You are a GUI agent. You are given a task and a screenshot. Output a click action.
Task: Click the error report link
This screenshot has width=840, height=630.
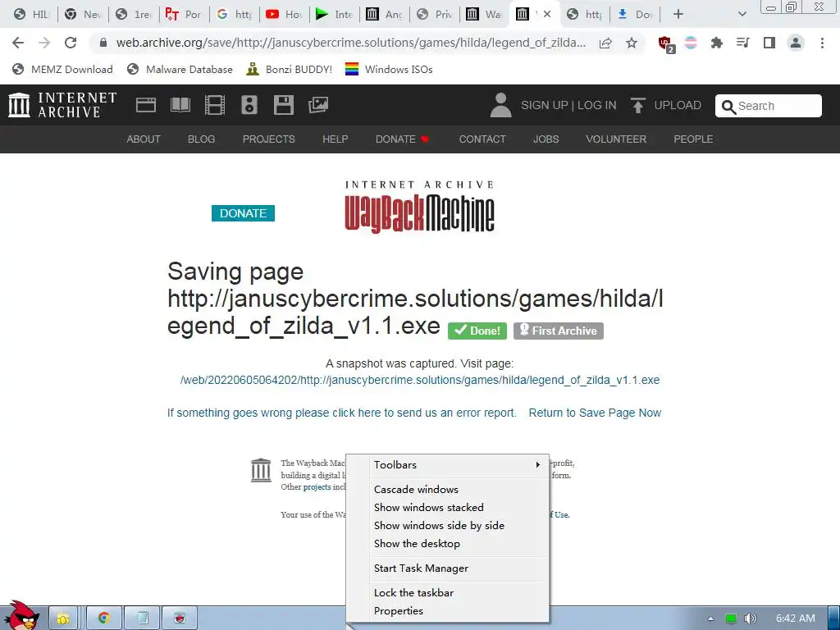pyautogui.click(x=342, y=413)
